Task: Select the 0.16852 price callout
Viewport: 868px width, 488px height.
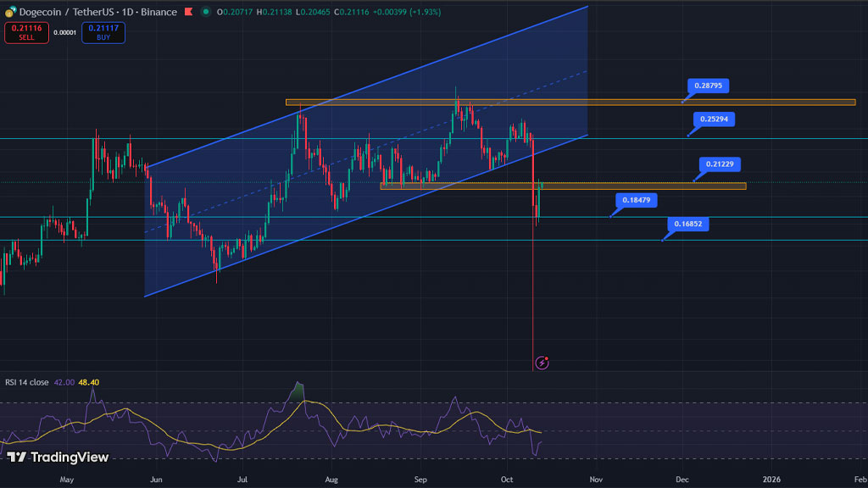Action: point(687,225)
